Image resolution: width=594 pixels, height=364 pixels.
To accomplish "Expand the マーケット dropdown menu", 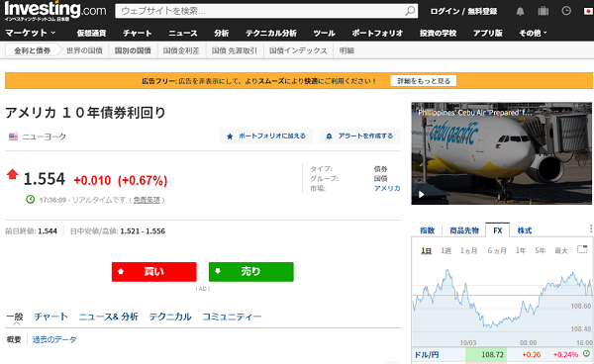I will pyautogui.click(x=31, y=33).
